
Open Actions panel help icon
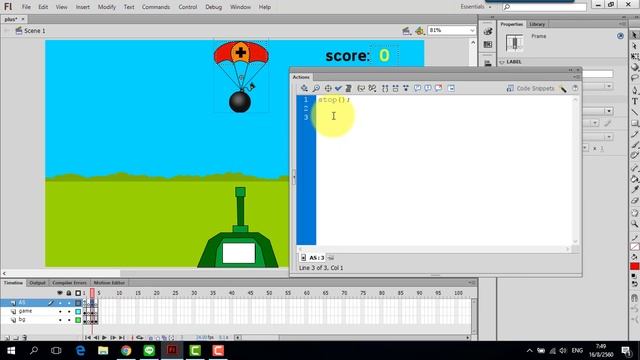tap(575, 88)
